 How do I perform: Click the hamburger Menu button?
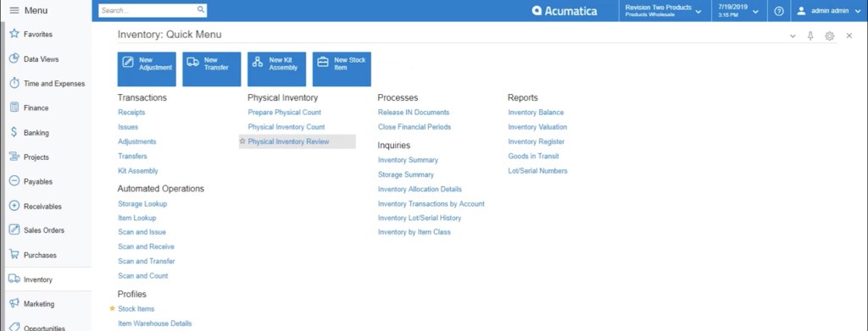point(28,10)
